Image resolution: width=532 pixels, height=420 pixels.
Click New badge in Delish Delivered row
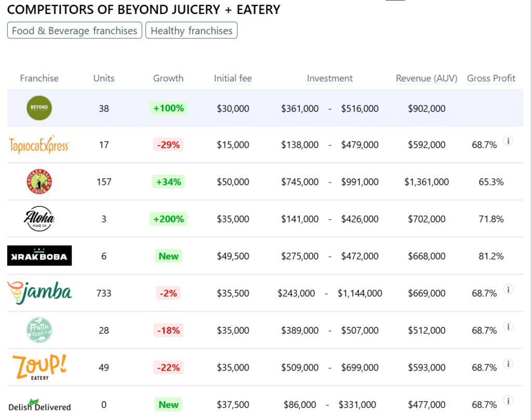[x=168, y=404]
